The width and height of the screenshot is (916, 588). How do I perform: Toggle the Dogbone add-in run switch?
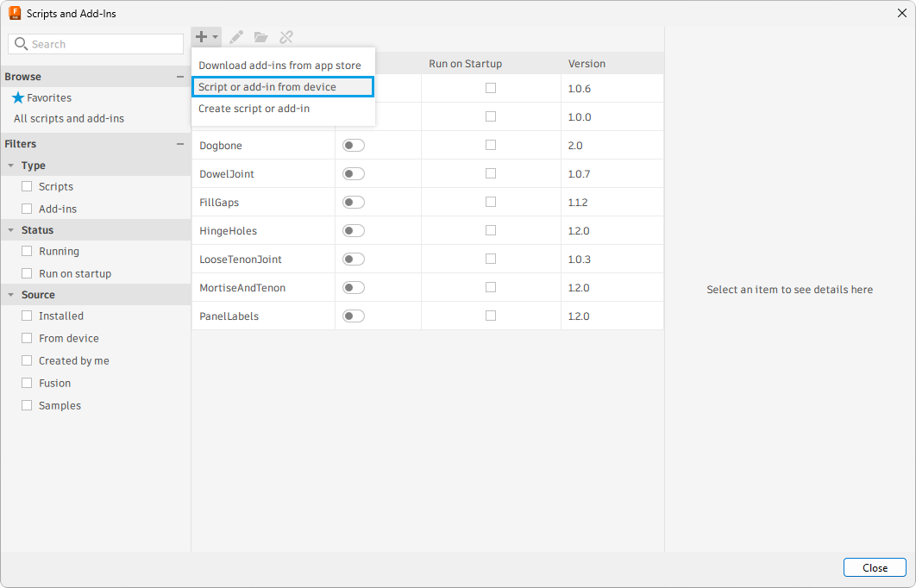354,146
